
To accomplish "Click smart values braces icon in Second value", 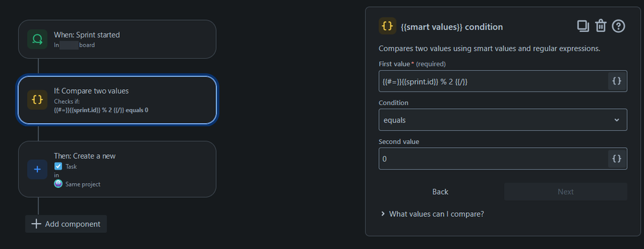I will (616, 159).
